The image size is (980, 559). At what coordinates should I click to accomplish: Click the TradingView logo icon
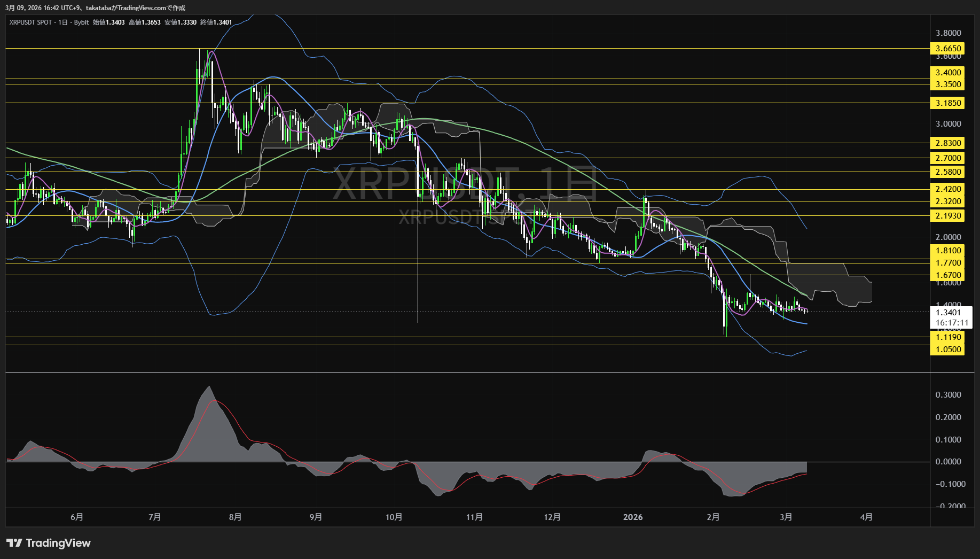14,543
